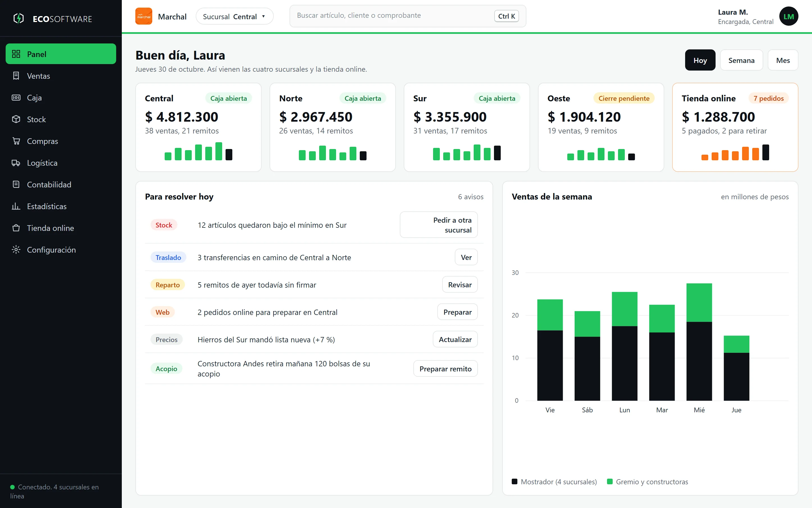The height and width of the screenshot is (508, 812).
Task: Switch the period to Mes
Action: pos(783,60)
